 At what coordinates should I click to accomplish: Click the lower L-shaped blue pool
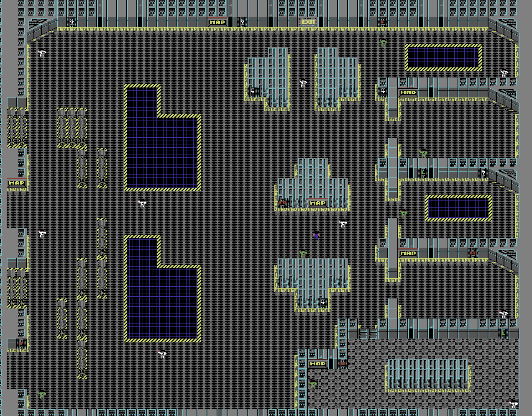162,289
